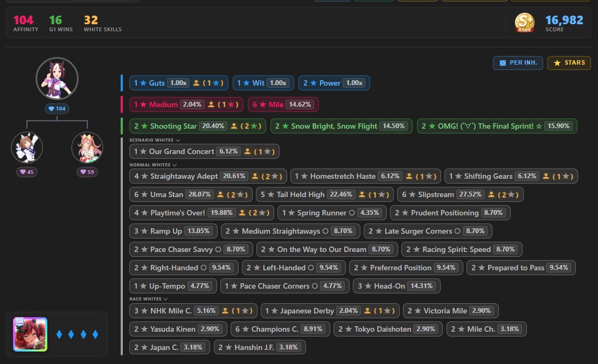598x364 pixels.
Task: Select the left parent portrait with 45 affinity
Action: 27,148
